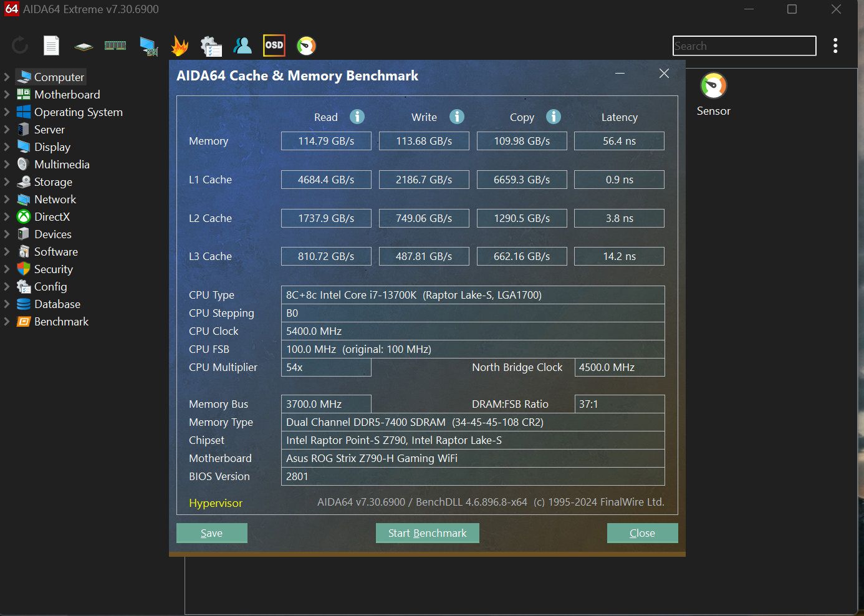Image resolution: width=864 pixels, height=616 pixels.
Task: Click the Hypervisor label
Action: 216,503
